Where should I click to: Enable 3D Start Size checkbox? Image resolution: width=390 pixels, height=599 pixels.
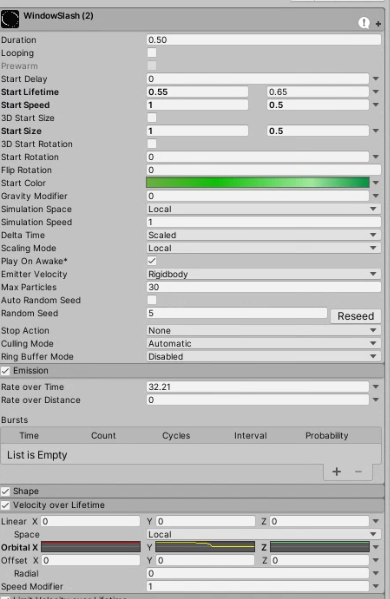point(152,118)
